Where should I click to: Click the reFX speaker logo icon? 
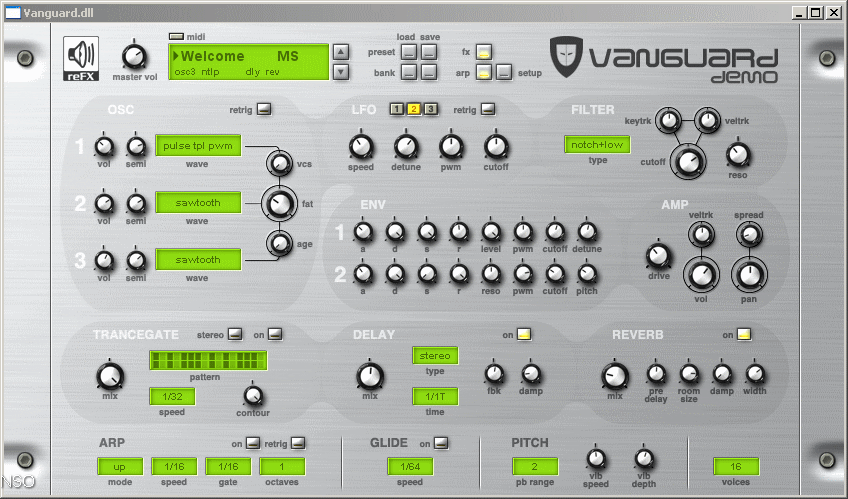[x=81, y=58]
